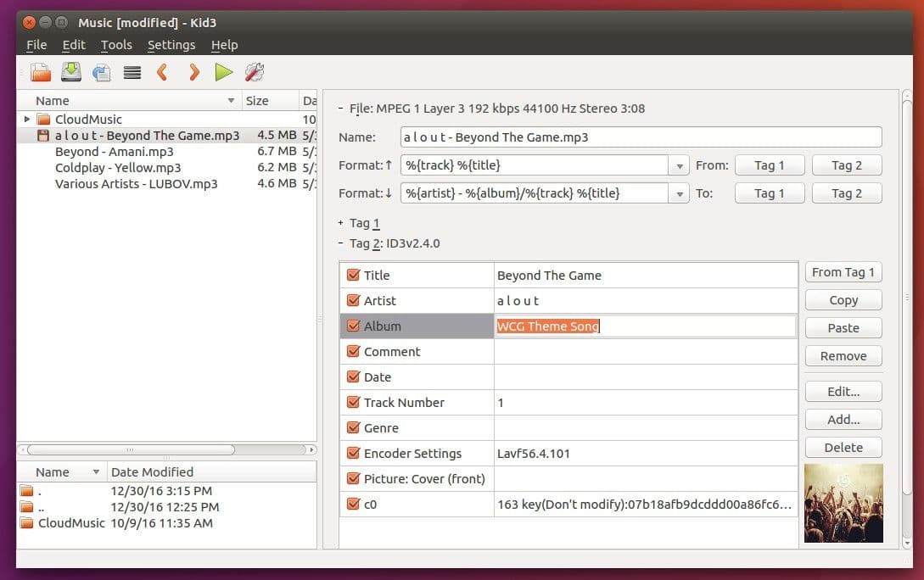Go to the previous file using the left arrow
The width and height of the screenshot is (924, 580).
pos(162,73)
